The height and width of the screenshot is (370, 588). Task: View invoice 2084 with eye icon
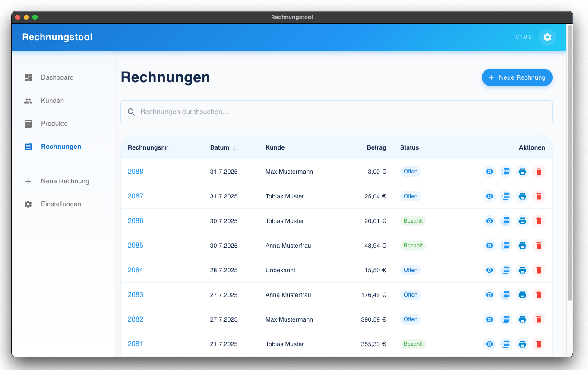pos(490,270)
